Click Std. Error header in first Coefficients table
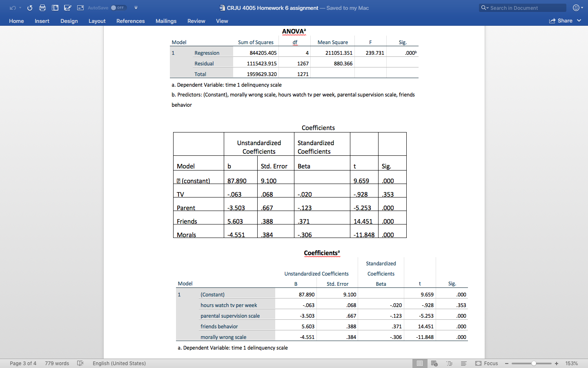Viewport: 588px width, 368px height. point(274,166)
